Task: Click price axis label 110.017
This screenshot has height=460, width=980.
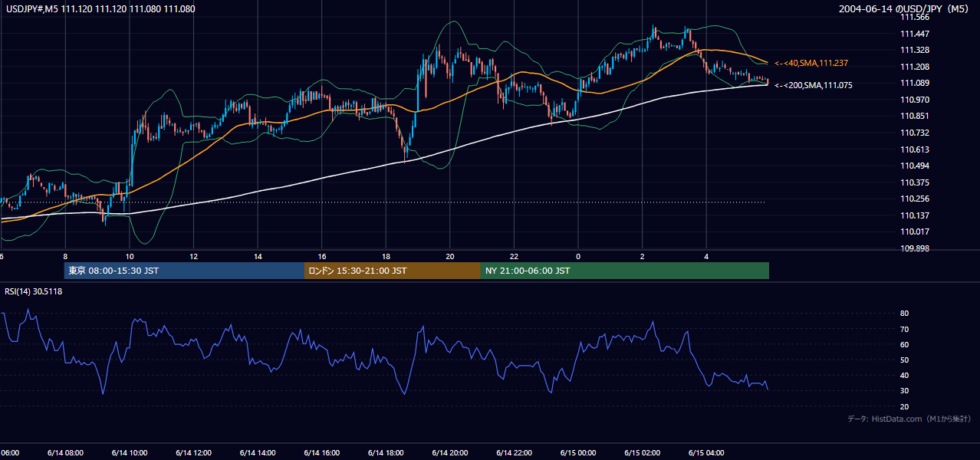Action: [x=915, y=232]
